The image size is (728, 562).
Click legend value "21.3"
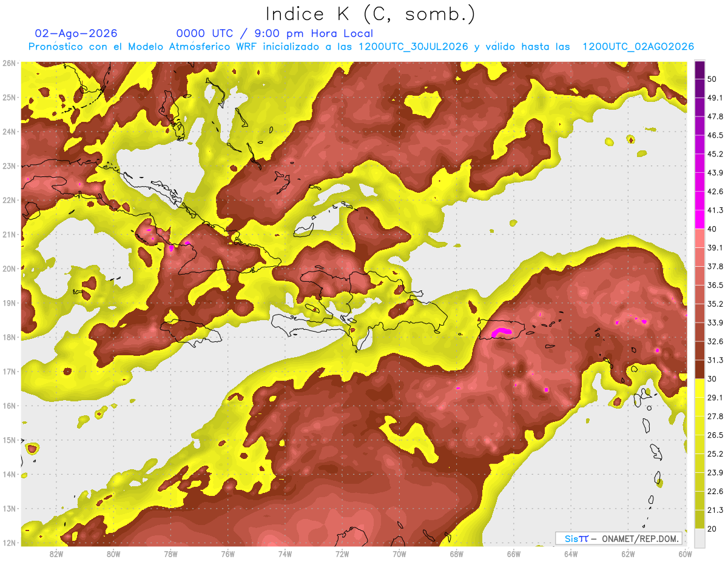[x=715, y=510]
